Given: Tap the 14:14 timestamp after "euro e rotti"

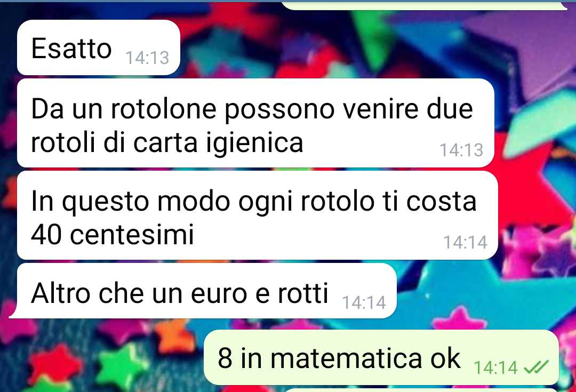Looking at the screenshot, I should tap(364, 303).
